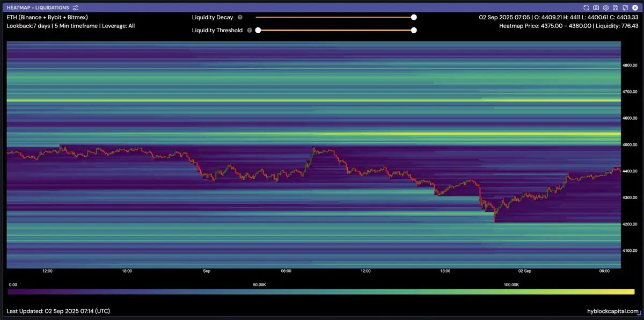Click the Liquidity Threshold left slider handle

click(258, 30)
